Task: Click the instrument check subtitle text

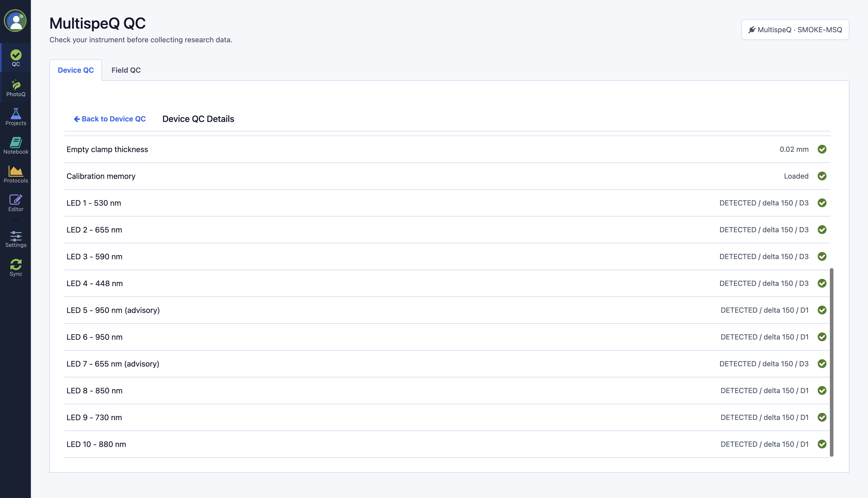Action: (141, 40)
